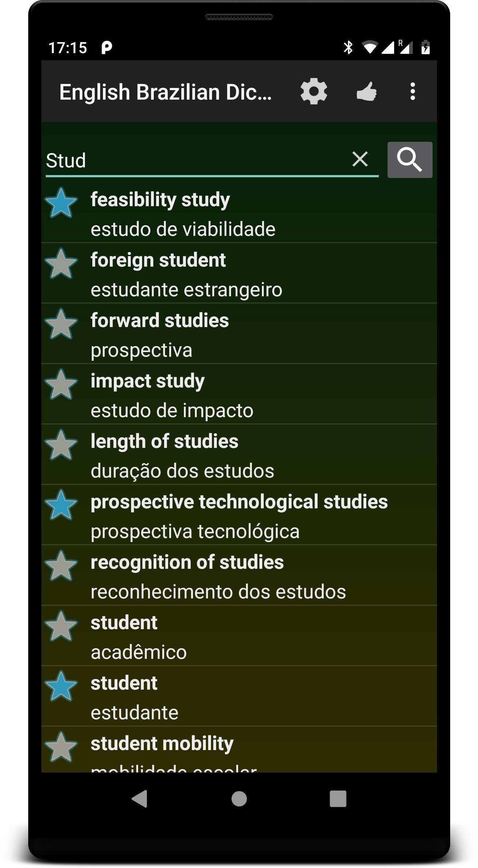Unstar prospective technological studies
This screenshot has width=478, height=868.
point(61,505)
